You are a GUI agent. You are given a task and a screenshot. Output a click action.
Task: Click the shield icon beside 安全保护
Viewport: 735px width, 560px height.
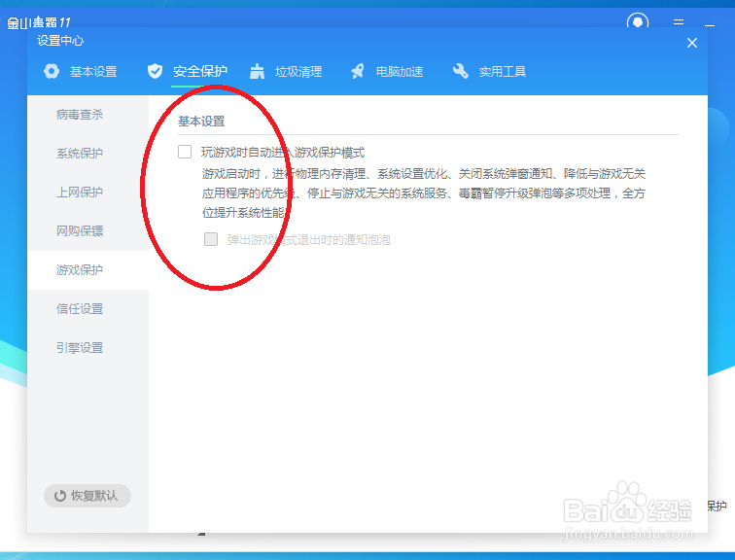pos(156,72)
